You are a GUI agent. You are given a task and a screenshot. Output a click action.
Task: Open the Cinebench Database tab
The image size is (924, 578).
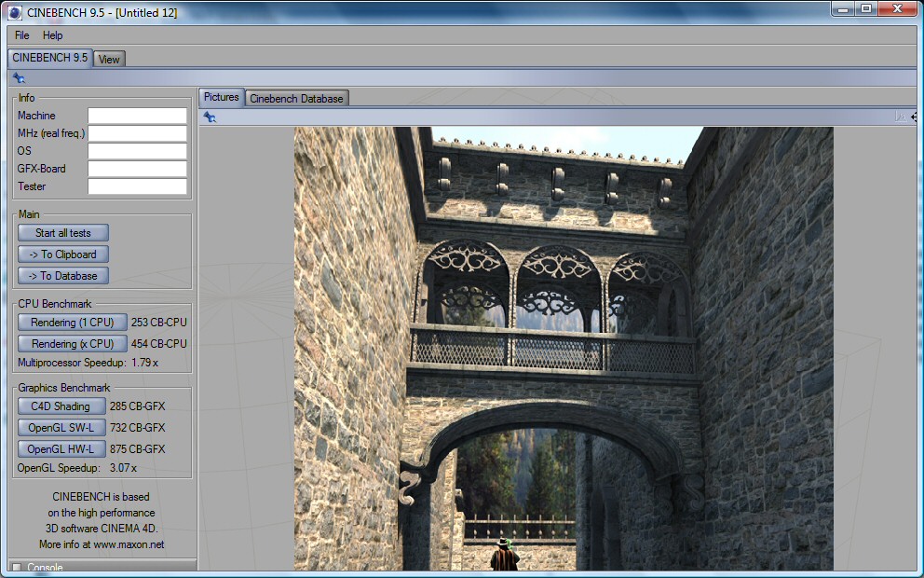click(x=296, y=99)
